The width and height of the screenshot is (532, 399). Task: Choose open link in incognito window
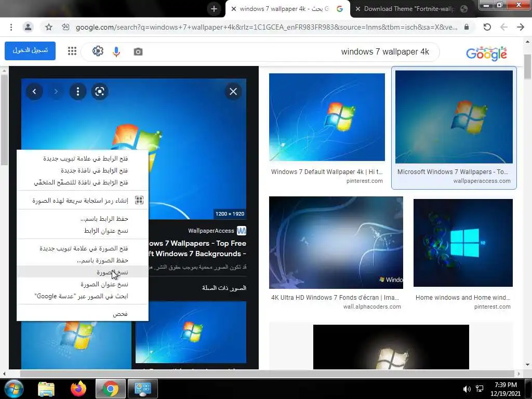tap(83, 182)
